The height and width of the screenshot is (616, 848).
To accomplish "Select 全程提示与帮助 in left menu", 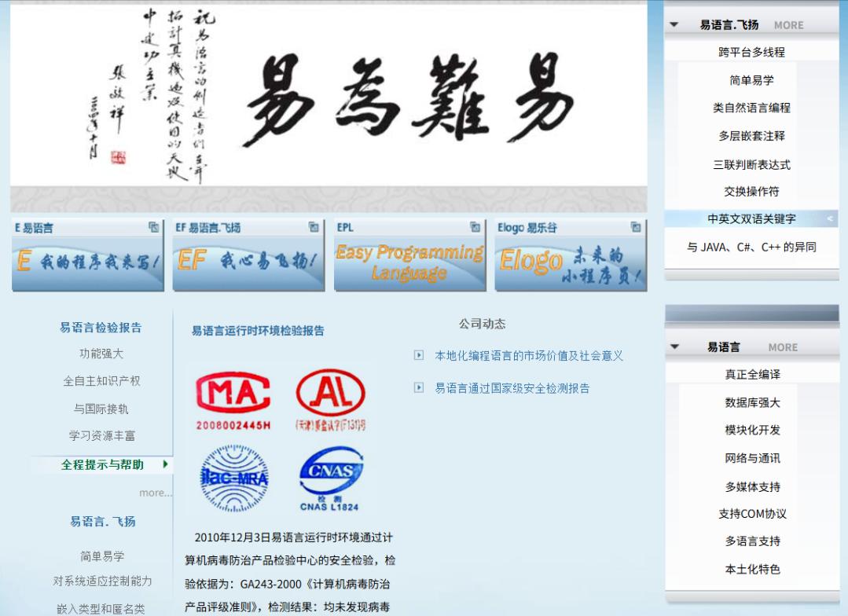I will pyautogui.click(x=102, y=464).
